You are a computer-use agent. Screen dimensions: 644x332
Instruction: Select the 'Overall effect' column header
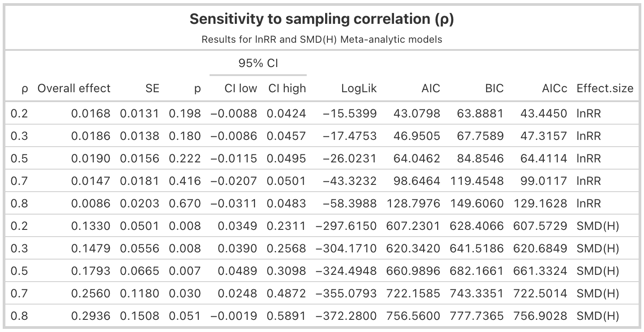[74, 89]
